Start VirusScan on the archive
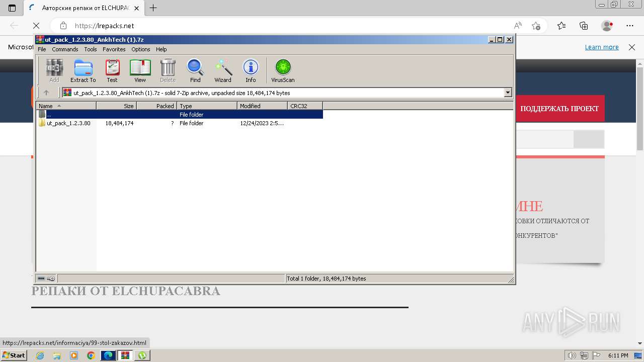 pos(283,70)
